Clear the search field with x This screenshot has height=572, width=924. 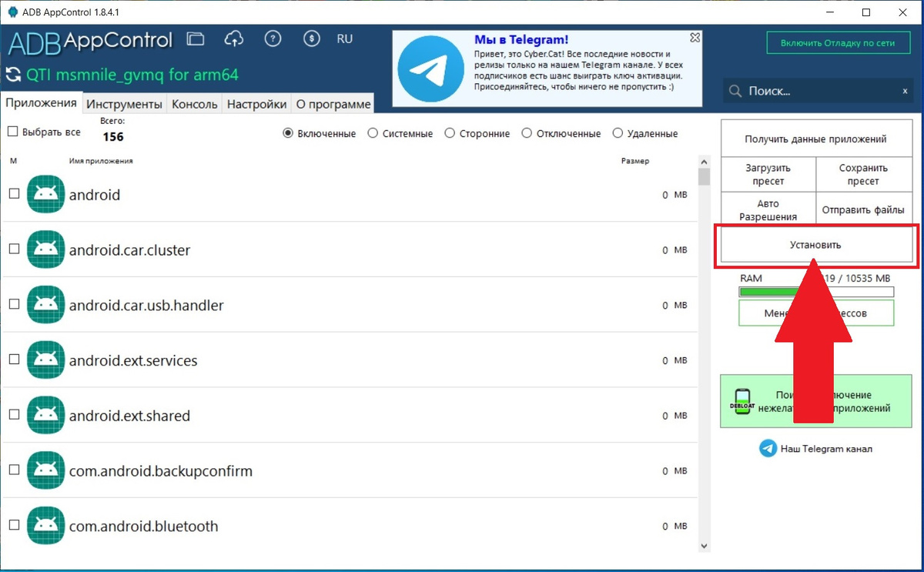[x=905, y=92]
